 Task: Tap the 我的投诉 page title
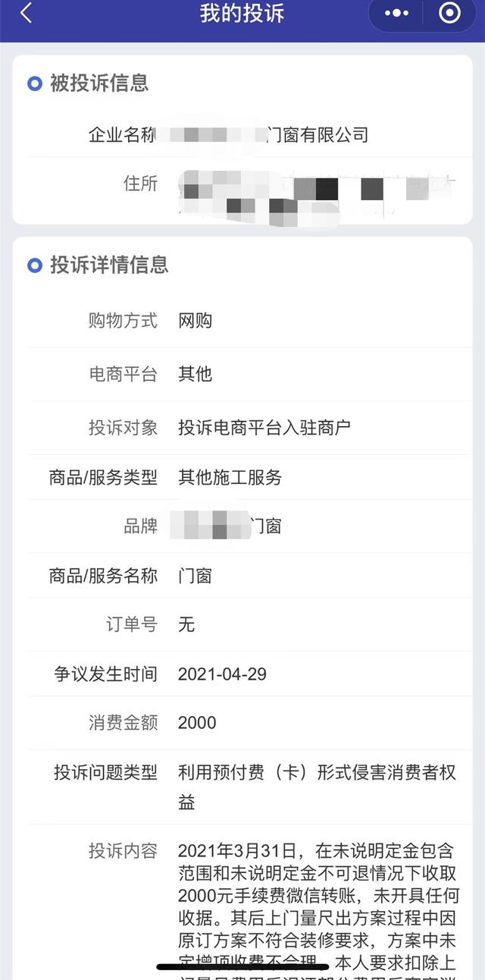(x=242, y=13)
